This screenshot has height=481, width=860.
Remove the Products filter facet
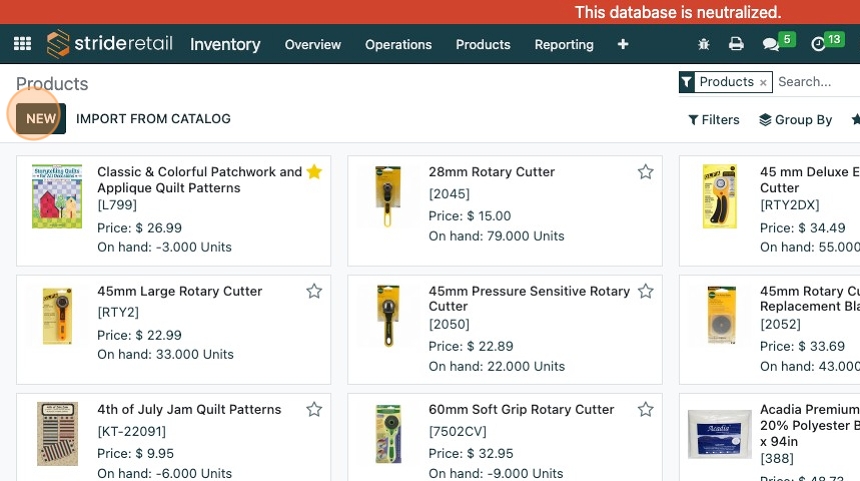pyautogui.click(x=763, y=83)
